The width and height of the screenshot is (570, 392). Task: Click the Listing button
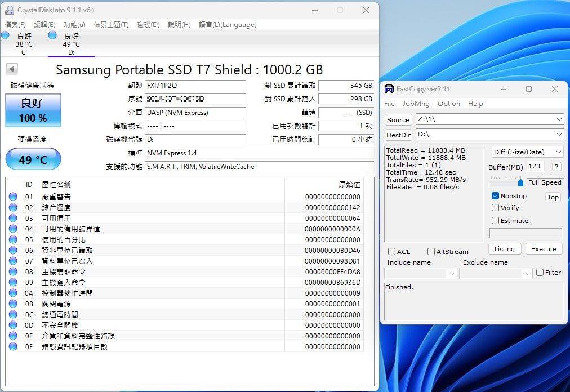tap(504, 248)
